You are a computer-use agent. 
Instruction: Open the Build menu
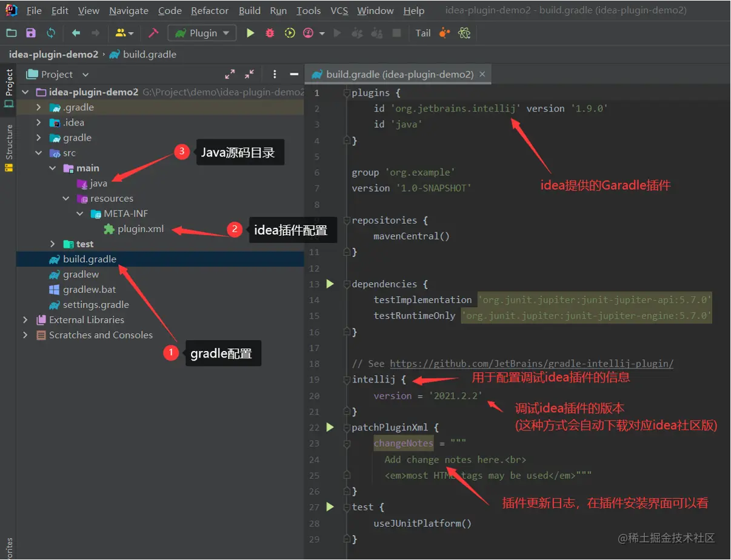(x=250, y=10)
